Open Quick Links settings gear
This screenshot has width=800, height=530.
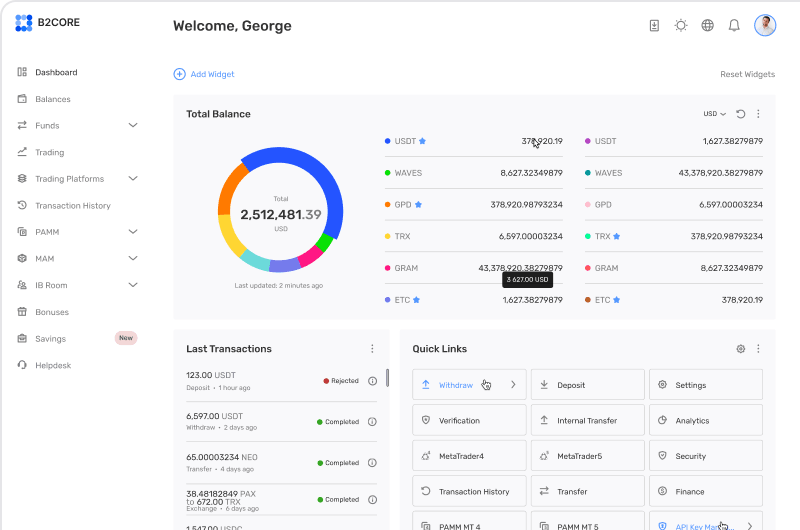click(741, 349)
